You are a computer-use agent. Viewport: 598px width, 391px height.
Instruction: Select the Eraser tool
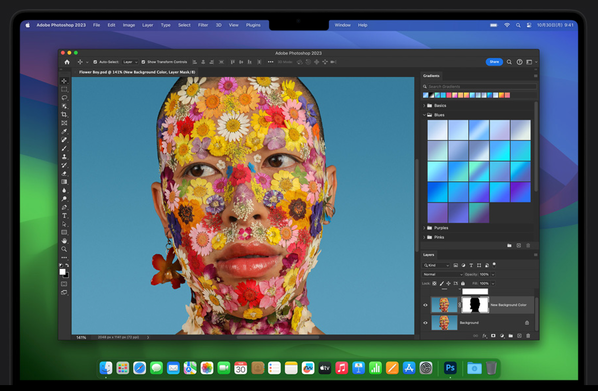[x=64, y=173]
